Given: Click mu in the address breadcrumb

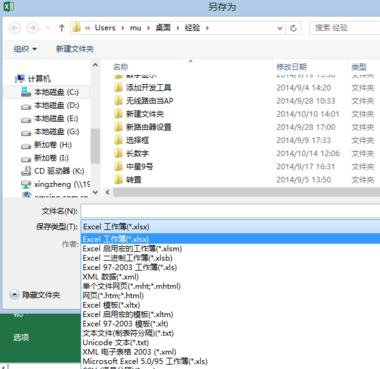Looking at the screenshot, I should [x=135, y=28].
